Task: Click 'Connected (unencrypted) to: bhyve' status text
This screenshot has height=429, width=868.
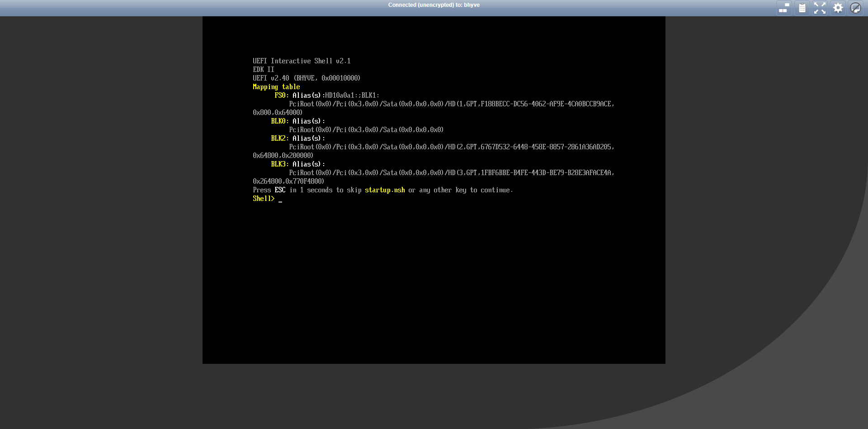Action: pyautogui.click(x=434, y=5)
